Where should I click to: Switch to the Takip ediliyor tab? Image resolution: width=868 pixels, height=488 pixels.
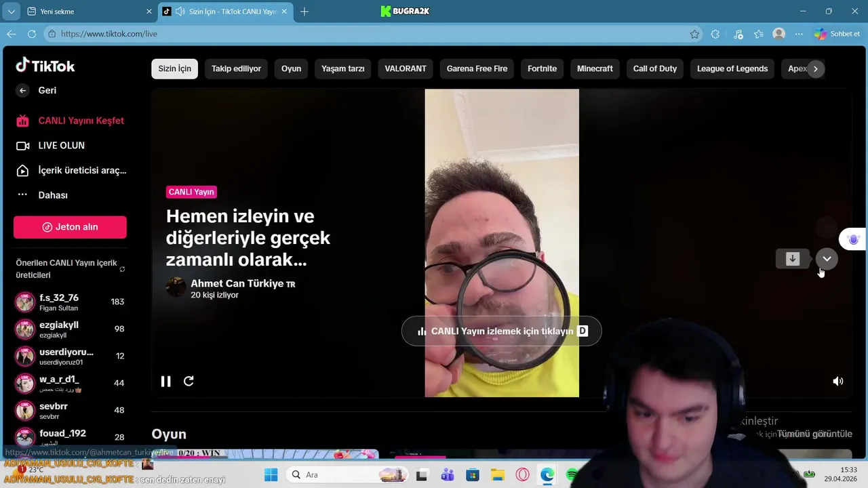(236, 68)
